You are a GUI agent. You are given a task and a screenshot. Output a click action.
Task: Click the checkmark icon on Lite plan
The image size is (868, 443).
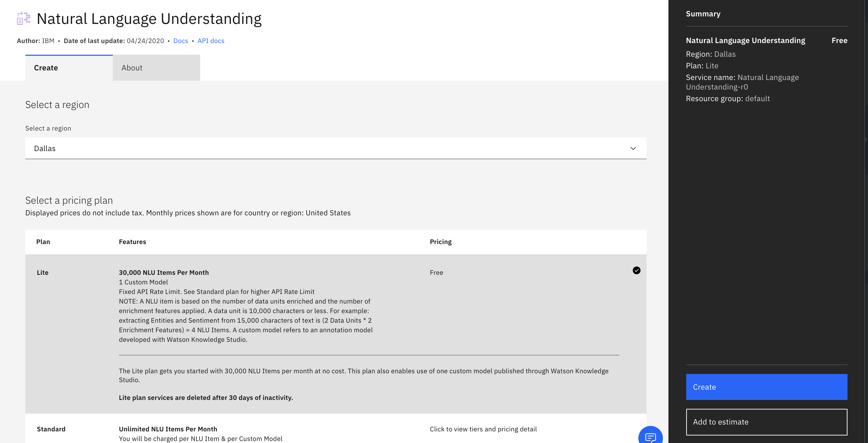click(x=636, y=270)
